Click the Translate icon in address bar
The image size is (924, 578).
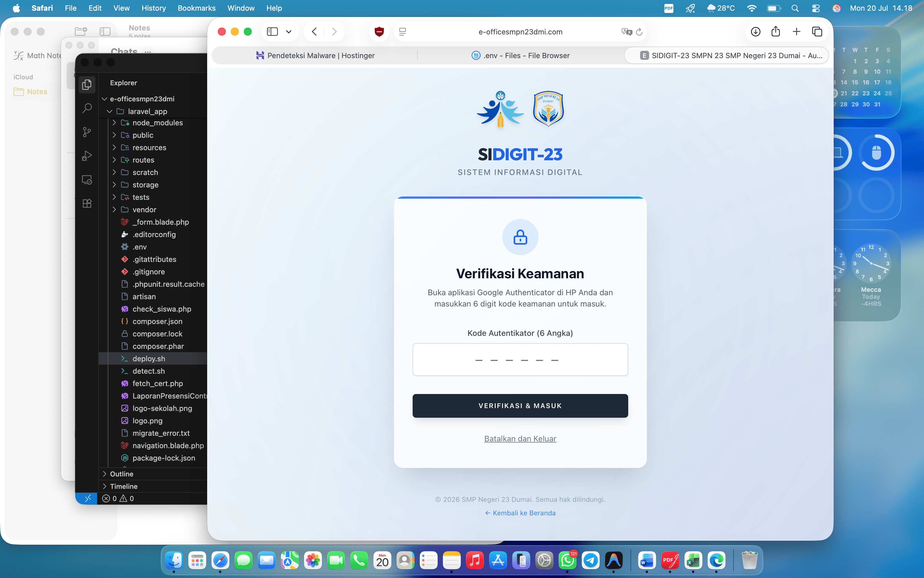(x=627, y=32)
